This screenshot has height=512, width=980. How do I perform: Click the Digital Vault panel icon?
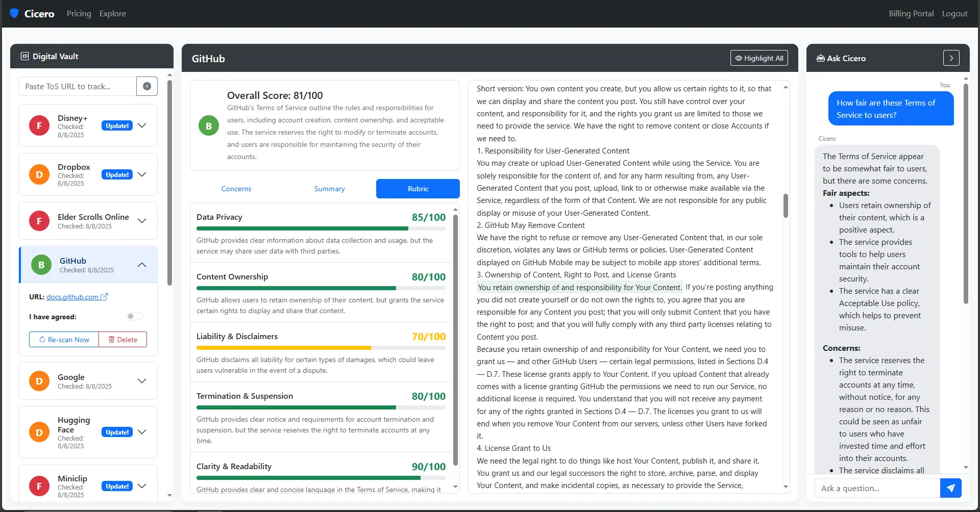point(24,56)
